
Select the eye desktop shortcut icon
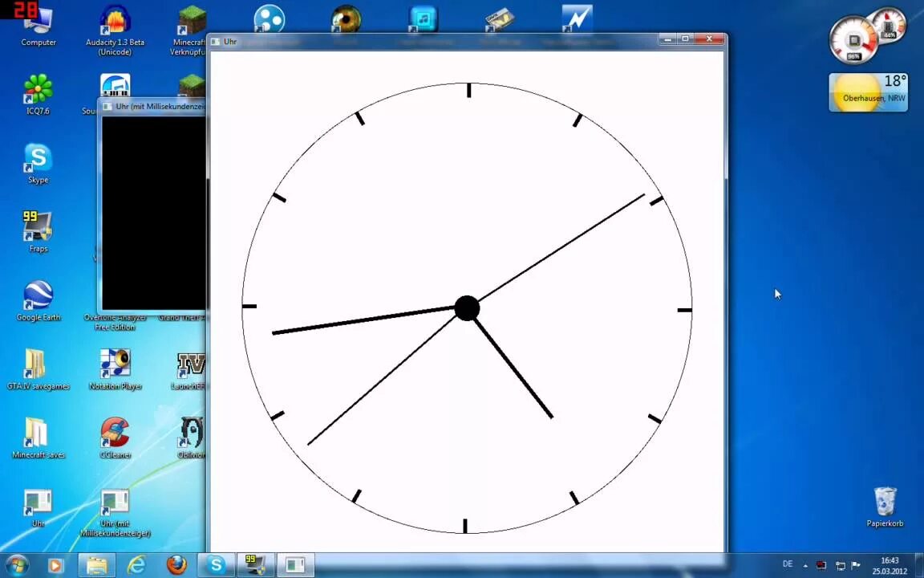346,18
